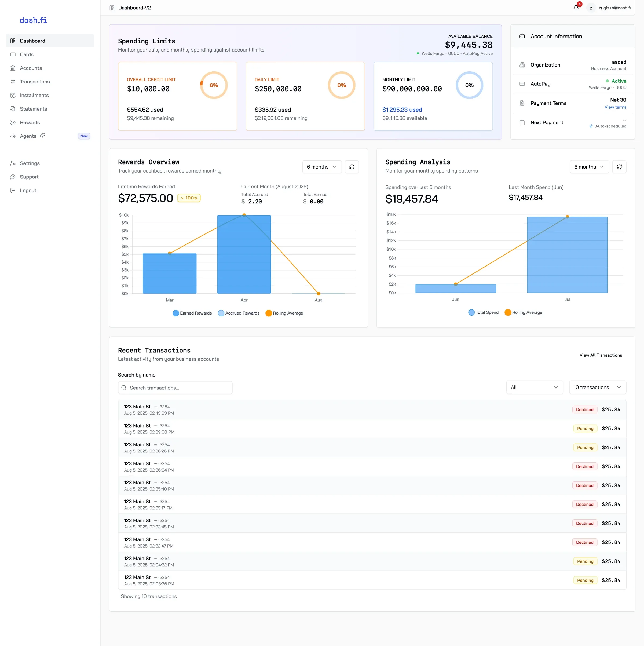
Task: Refresh the Spending Analysis chart
Action: [x=619, y=167]
